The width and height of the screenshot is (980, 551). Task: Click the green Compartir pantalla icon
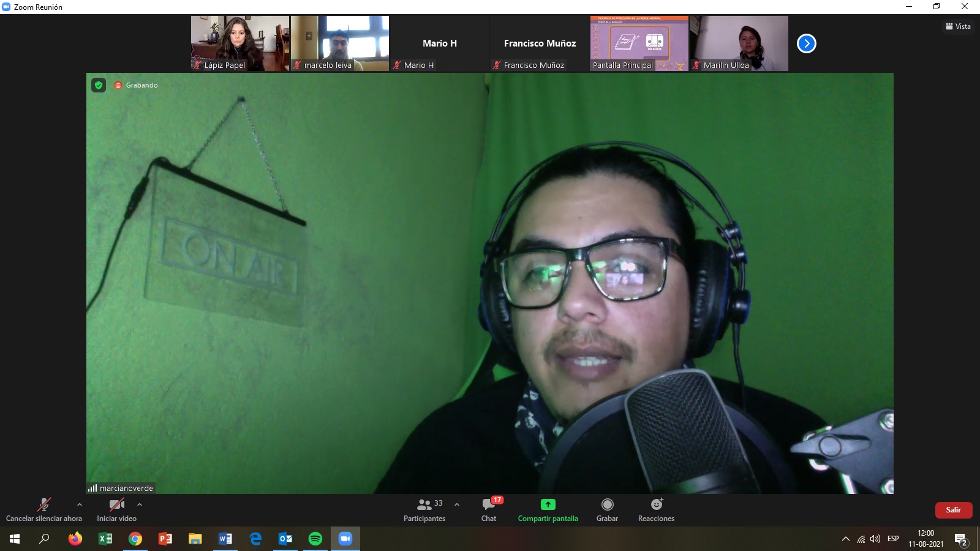[548, 504]
